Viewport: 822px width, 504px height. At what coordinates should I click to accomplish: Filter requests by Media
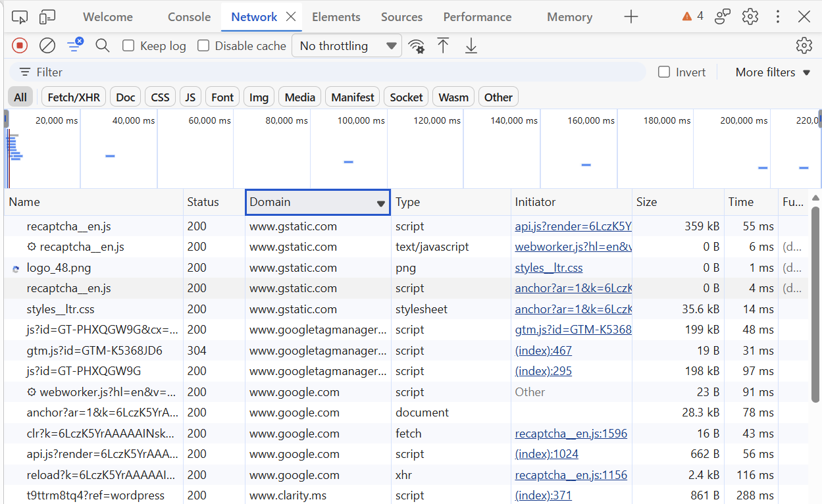[299, 97]
